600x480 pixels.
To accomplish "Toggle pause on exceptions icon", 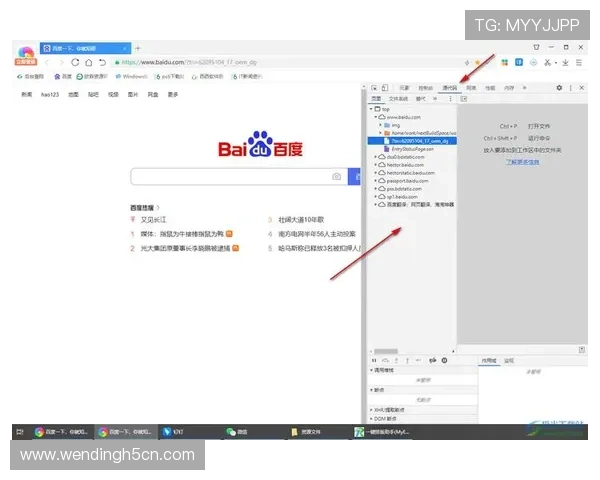I will pos(444,360).
